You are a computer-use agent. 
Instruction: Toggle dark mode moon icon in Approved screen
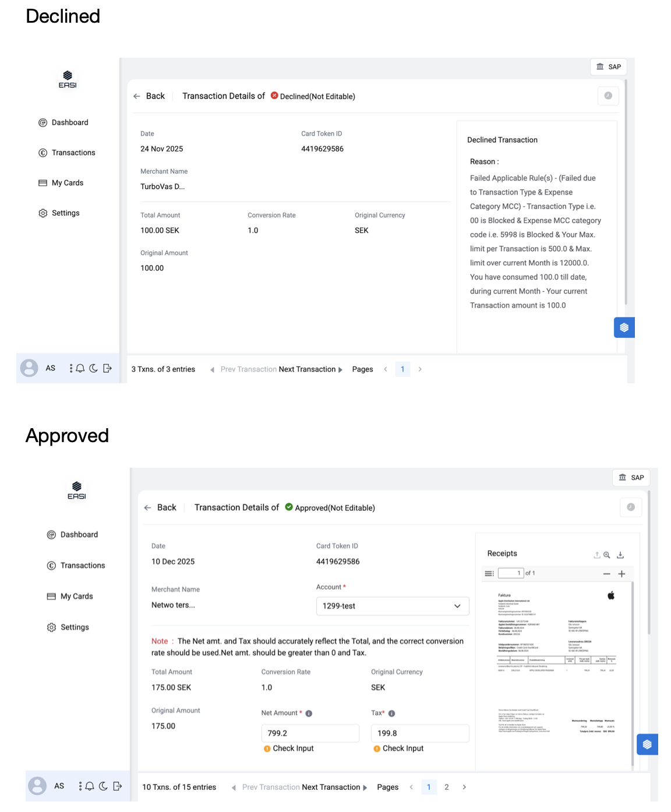click(x=103, y=786)
